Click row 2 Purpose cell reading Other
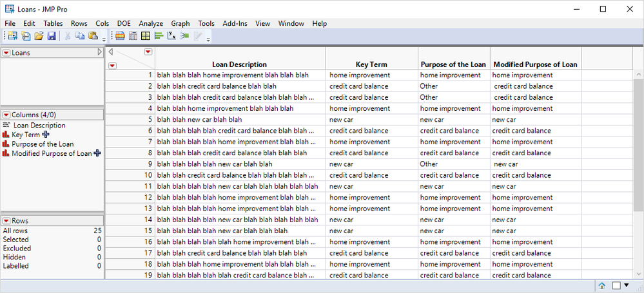Image resolution: width=644 pixels, height=293 pixels. pos(454,86)
